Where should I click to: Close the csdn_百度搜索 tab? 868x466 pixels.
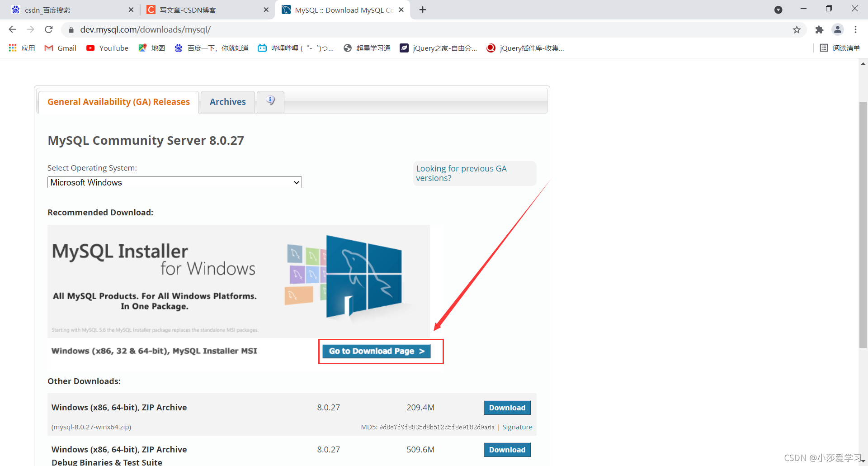pyautogui.click(x=131, y=10)
